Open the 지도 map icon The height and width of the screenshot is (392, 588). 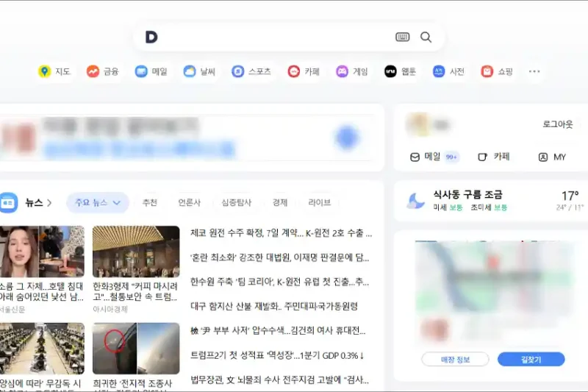click(44, 71)
